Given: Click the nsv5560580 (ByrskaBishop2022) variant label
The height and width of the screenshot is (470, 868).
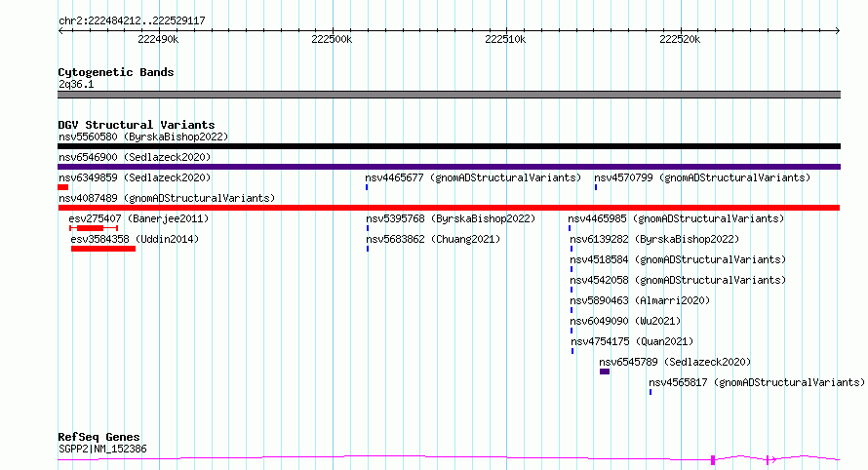Looking at the screenshot, I should (x=143, y=137).
